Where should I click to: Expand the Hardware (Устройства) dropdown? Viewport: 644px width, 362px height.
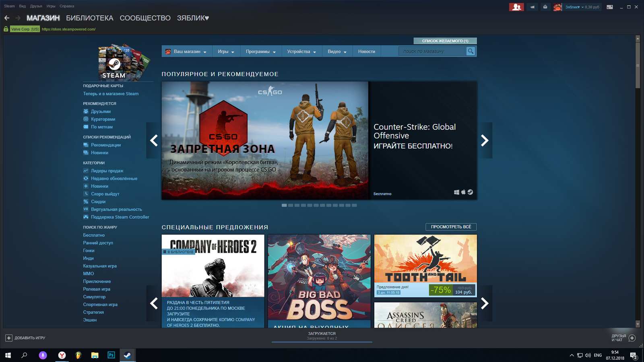tap(301, 51)
